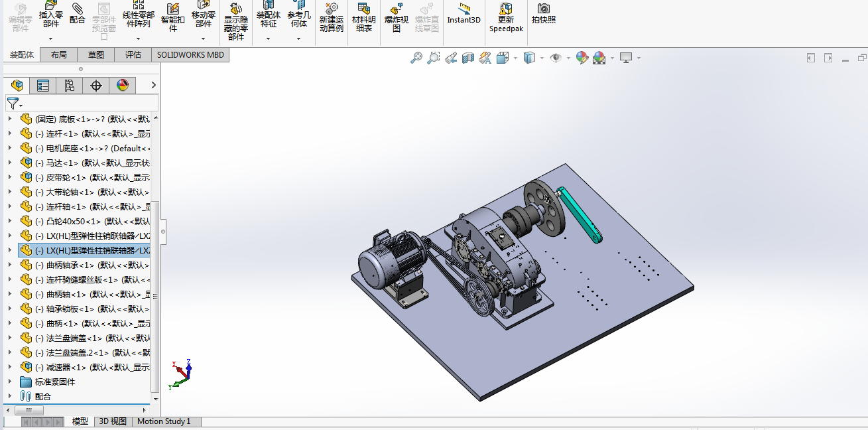Image resolution: width=868 pixels, height=430 pixels.
Task: Click the Zoom to Fit magnifier icon
Action: pyautogui.click(x=416, y=58)
